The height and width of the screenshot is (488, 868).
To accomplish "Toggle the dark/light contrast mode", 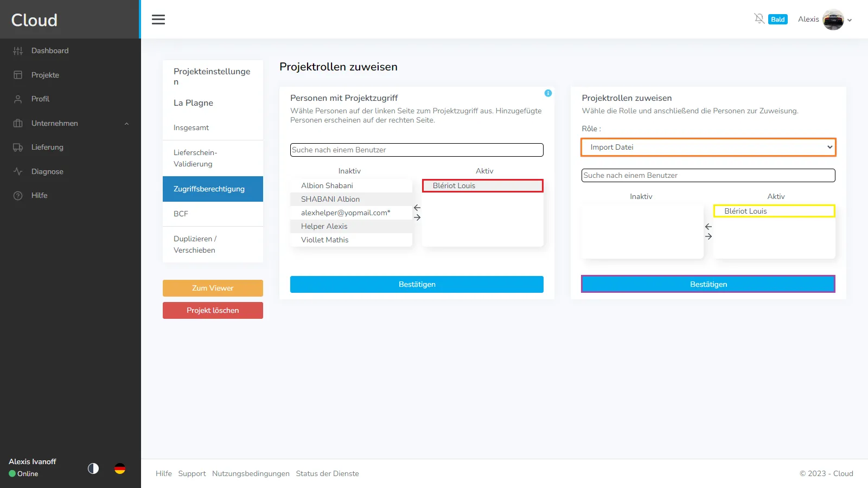I will click(93, 468).
